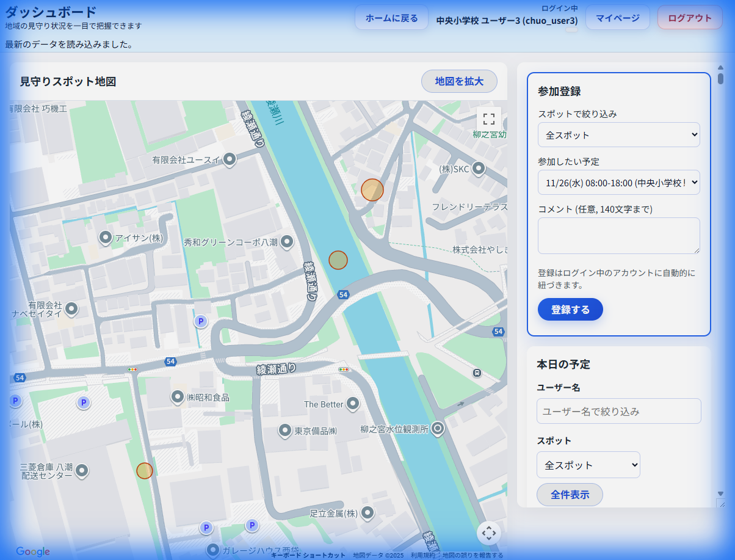Click the map camera pan control icon
Screen dimensions: 735x560
[488, 533]
